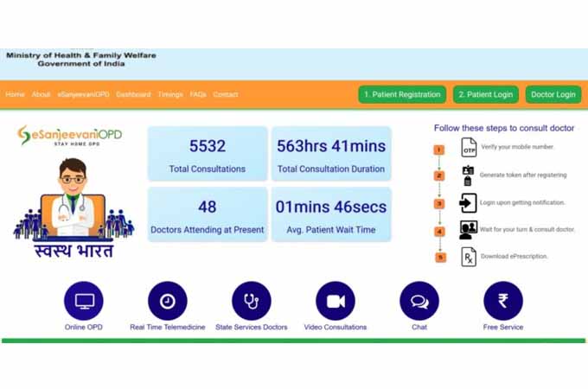This screenshot has height=389, width=588.
Task: Click the Online OPD label
Action: tap(84, 327)
